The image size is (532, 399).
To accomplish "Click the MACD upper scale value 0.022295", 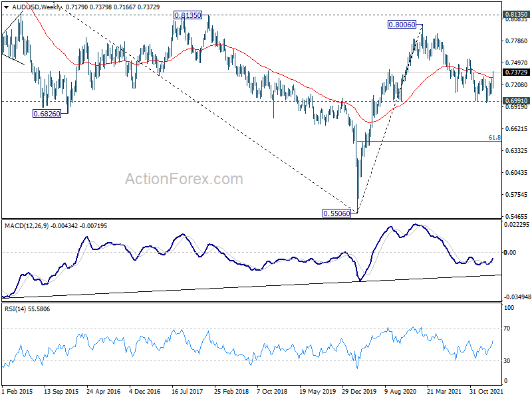I will tap(517, 225).
